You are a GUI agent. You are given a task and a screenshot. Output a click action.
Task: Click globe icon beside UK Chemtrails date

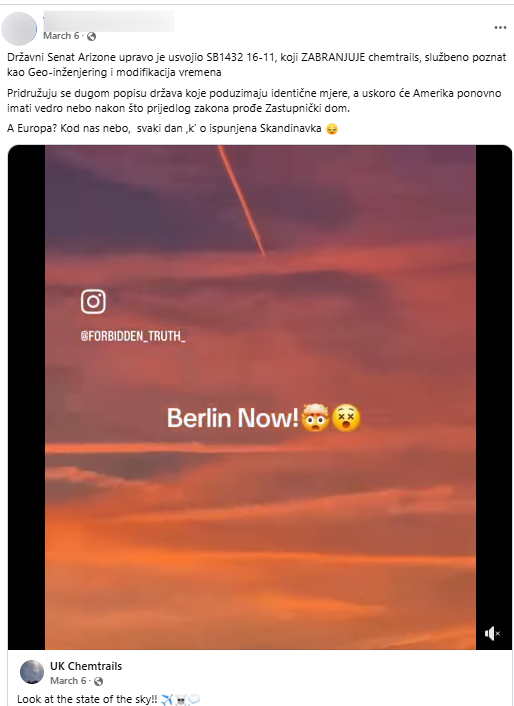(99, 681)
